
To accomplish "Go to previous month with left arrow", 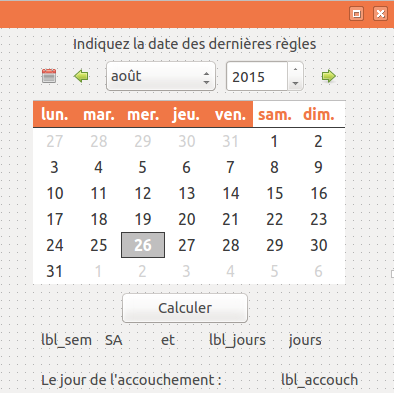I will click(81, 76).
